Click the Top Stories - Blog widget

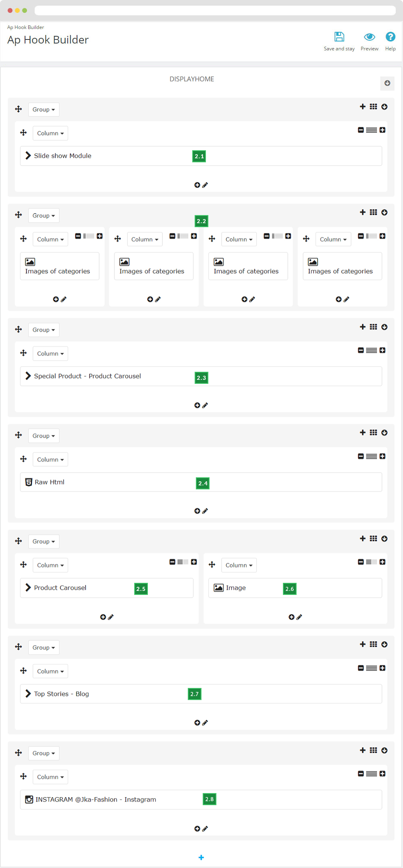click(x=61, y=694)
